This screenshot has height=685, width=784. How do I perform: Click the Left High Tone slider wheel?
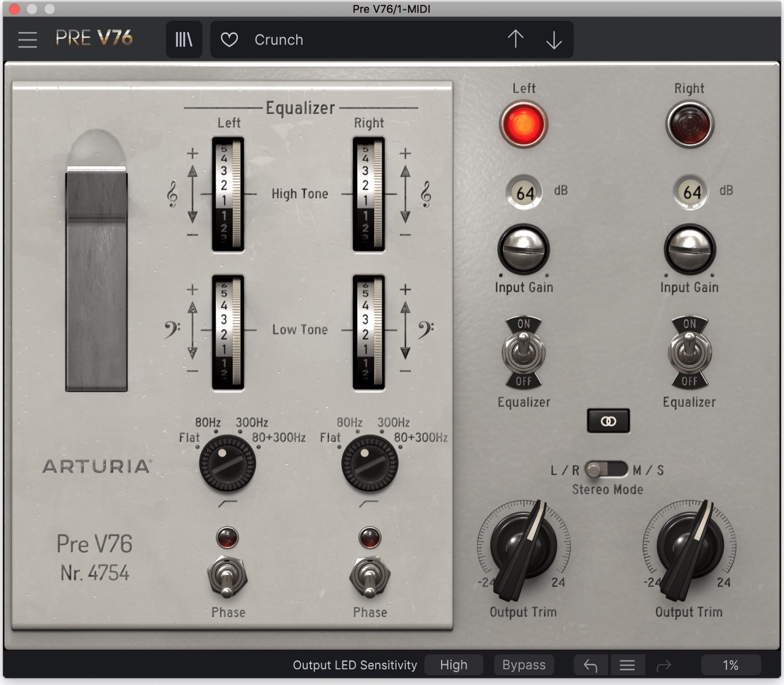(228, 194)
